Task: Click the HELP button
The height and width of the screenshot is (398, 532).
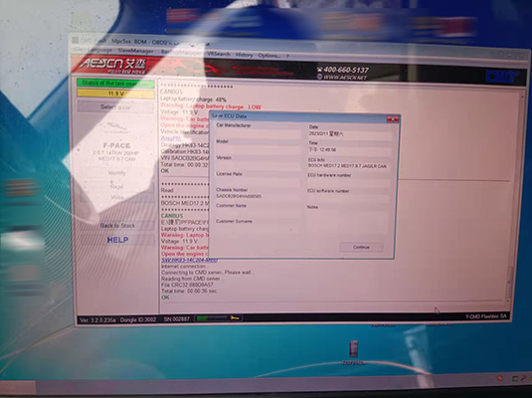Action: click(117, 240)
